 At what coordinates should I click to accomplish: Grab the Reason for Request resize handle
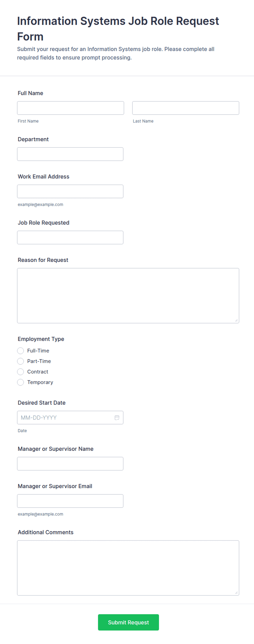(x=236, y=320)
